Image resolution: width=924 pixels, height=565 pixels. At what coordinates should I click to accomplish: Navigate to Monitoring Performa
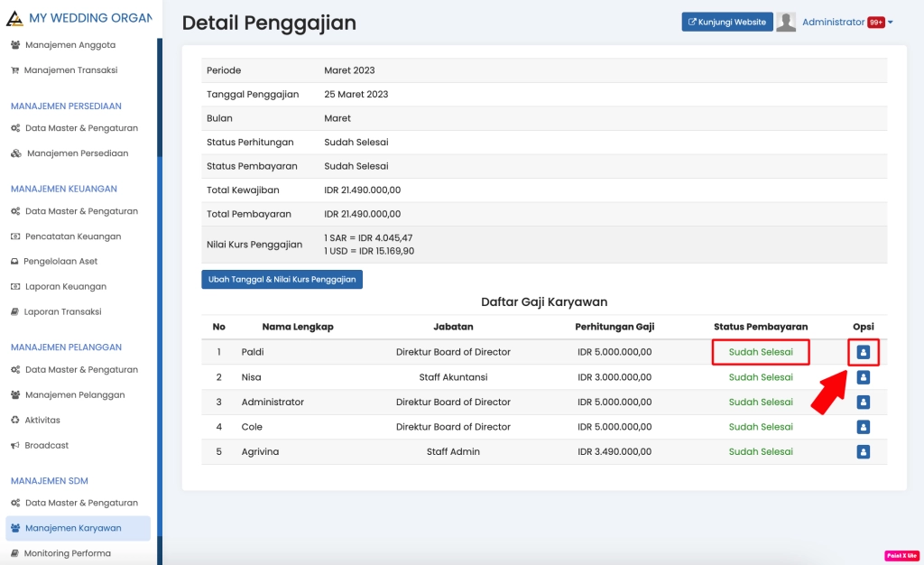point(67,553)
